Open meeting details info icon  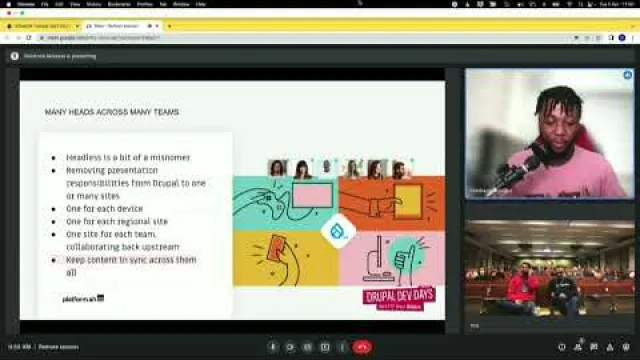pos(562,347)
